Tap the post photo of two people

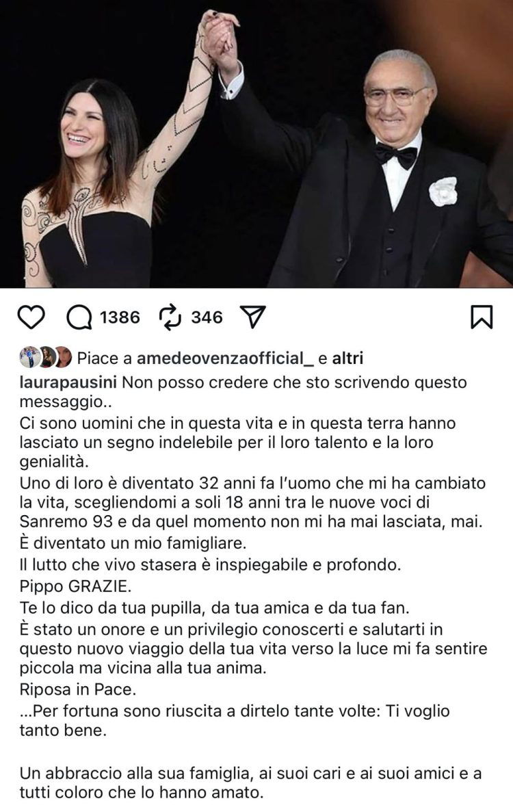click(256, 144)
